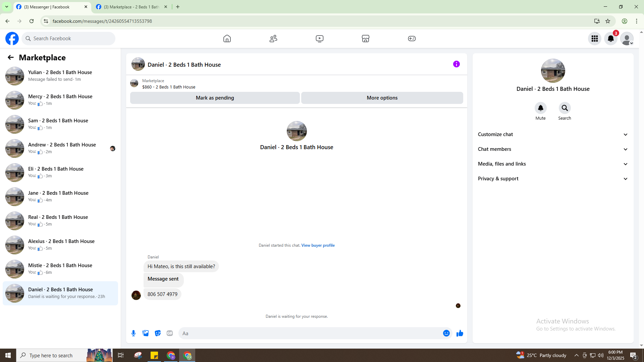Screen dimensions: 644x362
Task: Focus the Aa message input box
Action: [310, 333]
